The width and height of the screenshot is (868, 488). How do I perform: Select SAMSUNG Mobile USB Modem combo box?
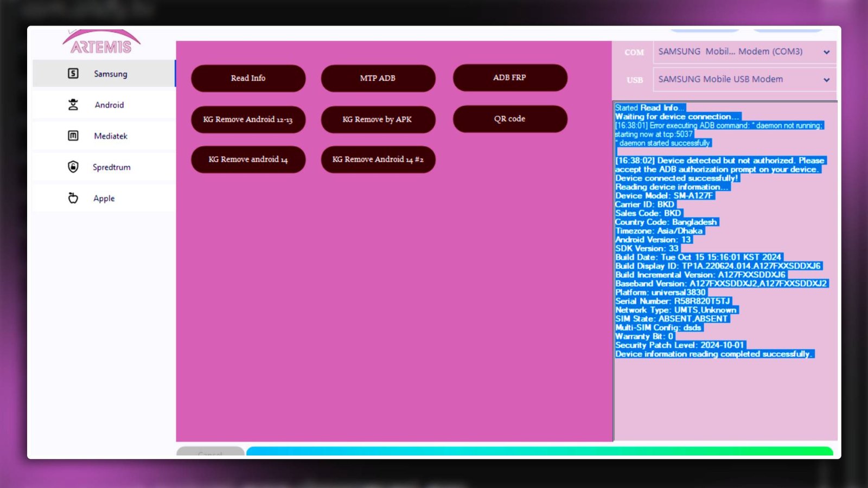pyautogui.click(x=738, y=80)
